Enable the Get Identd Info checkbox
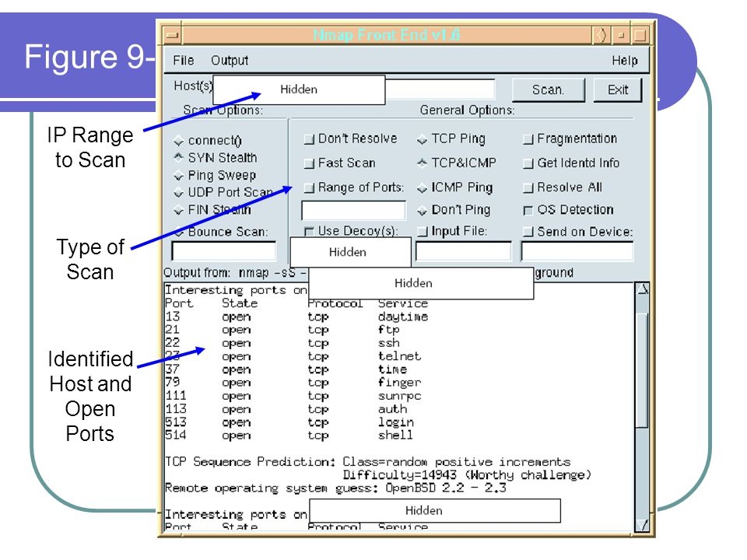747x560 pixels. click(528, 164)
